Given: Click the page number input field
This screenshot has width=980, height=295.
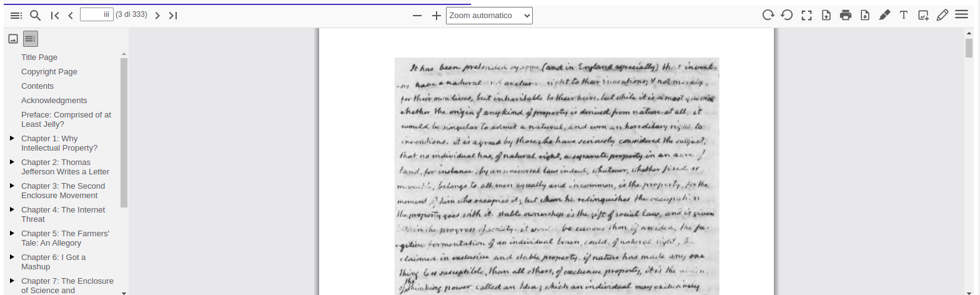Looking at the screenshot, I should 96,15.
